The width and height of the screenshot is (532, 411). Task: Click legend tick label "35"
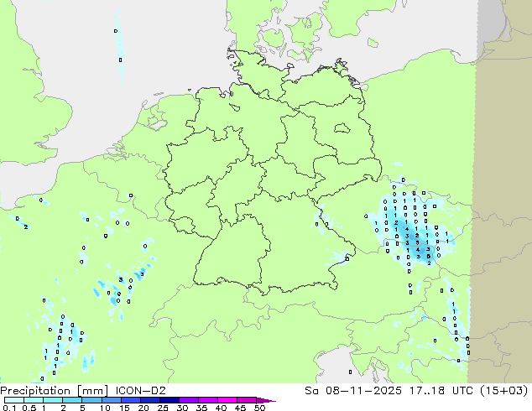click(x=201, y=408)
